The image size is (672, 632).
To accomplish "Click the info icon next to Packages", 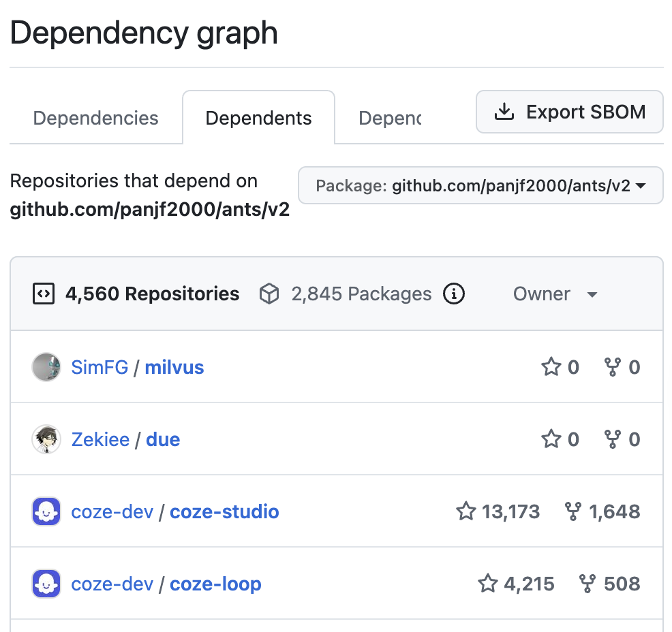I will 454,294.
